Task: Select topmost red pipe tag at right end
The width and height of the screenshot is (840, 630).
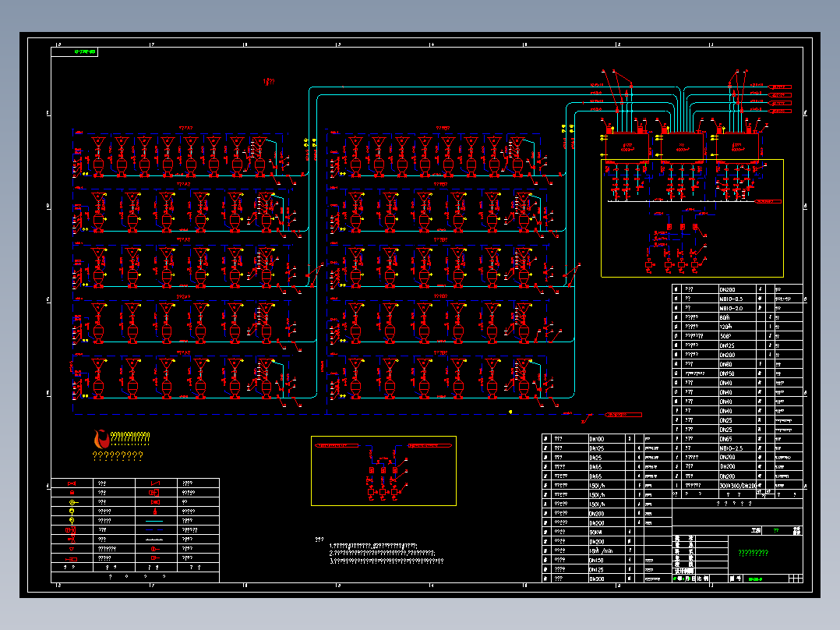Action: pyautogui.click(x=779, y=87)
